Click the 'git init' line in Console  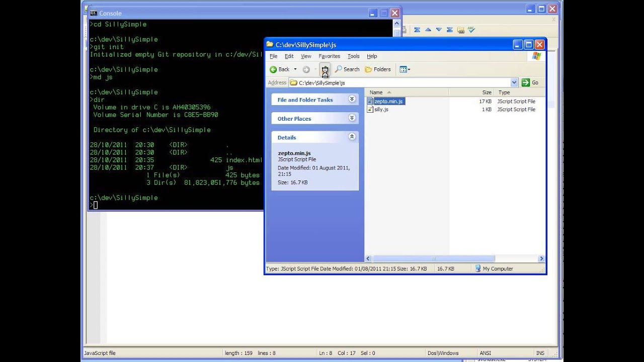[x=107, y=47]
